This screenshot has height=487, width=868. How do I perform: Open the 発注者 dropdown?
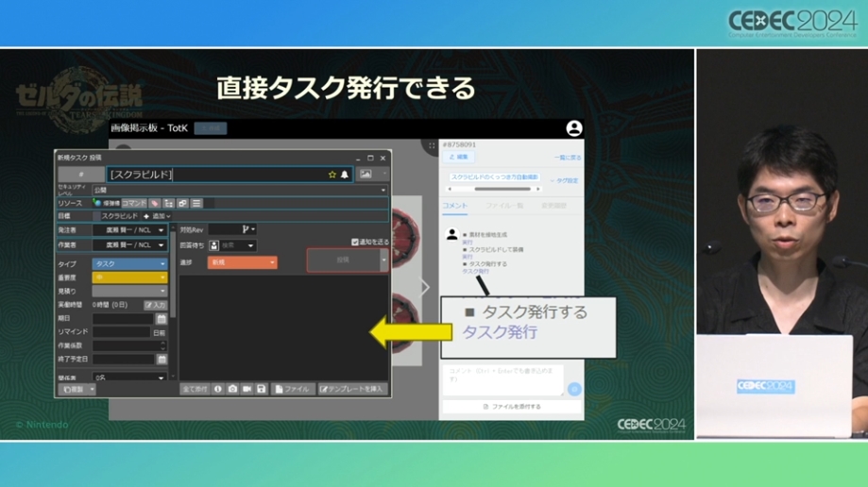129,229
